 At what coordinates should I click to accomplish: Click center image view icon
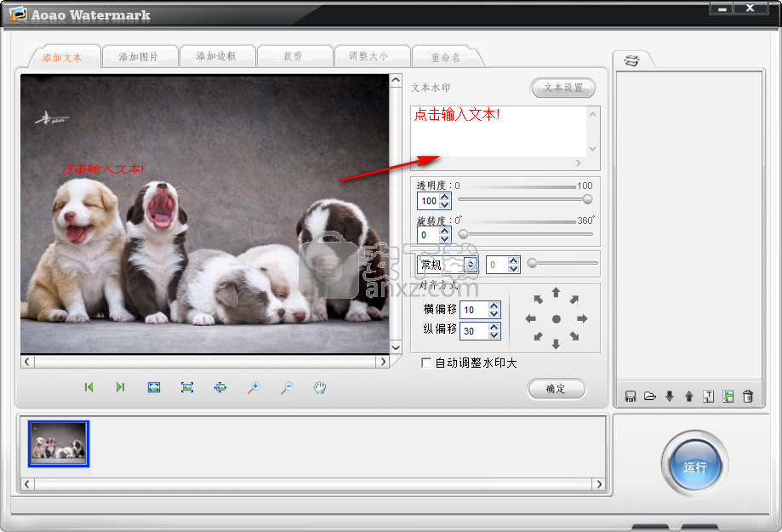[x=220, y=387]
